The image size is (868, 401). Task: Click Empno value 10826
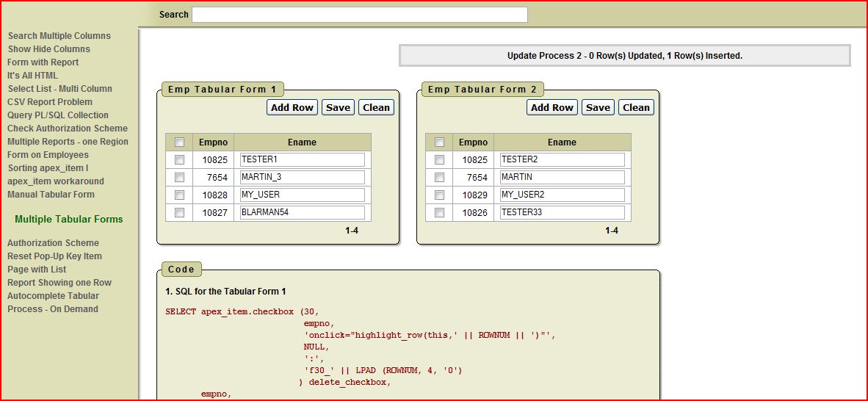coord(474,213)
